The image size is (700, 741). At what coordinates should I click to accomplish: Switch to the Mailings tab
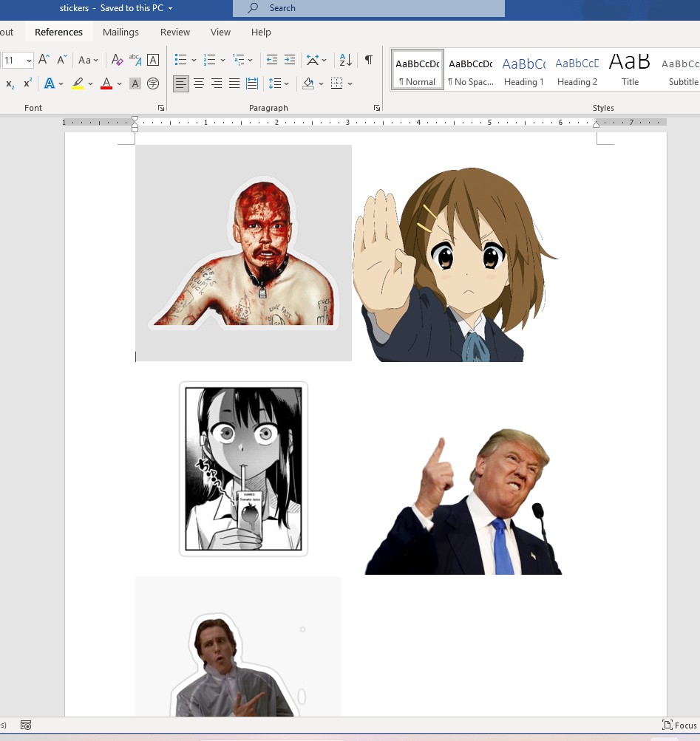120,32
